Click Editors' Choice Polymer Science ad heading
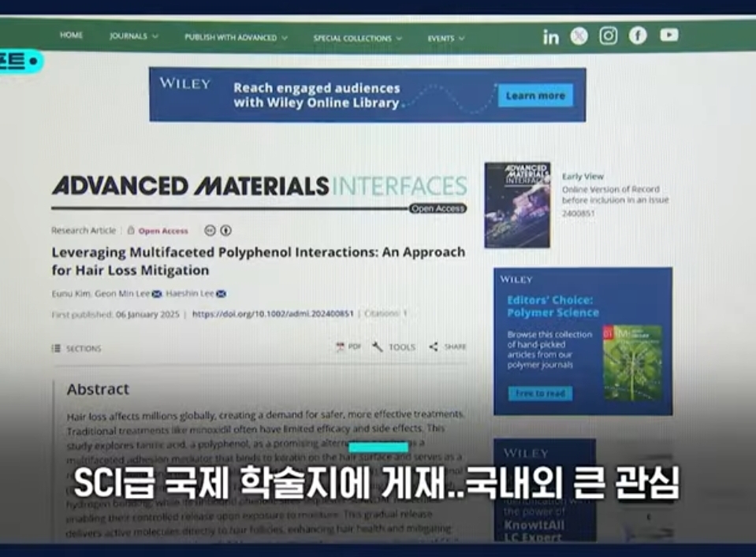Screen dimensions: 756x557 553,306
